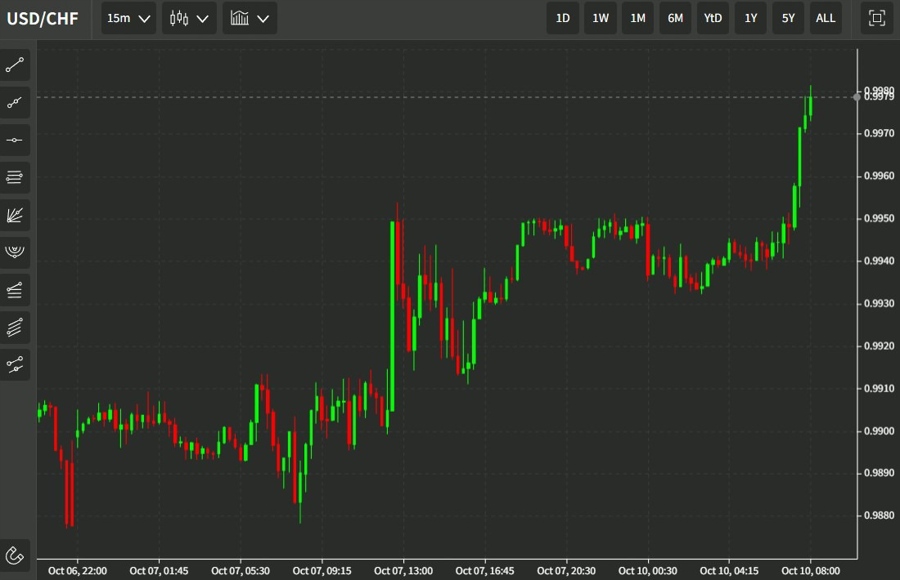Click the Oct 07, 13:00 time label
The height and width of the screenshot is (580, 900).
pyautogui.click(x=404, y=571)
